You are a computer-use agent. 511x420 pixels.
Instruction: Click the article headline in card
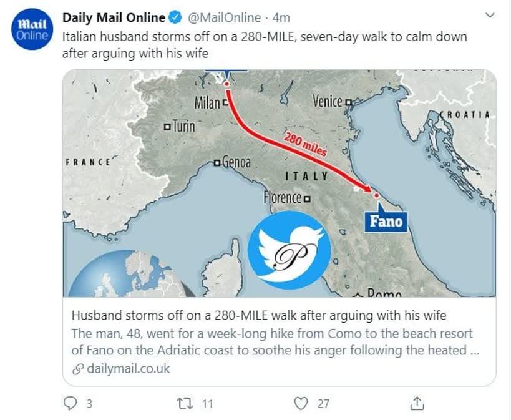259,315
